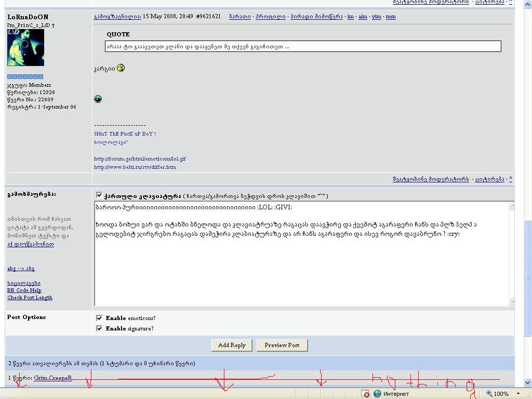Screen dimensions: 532x399
Task: Click the textarea scrollbar up arrow
Action: 512,206
